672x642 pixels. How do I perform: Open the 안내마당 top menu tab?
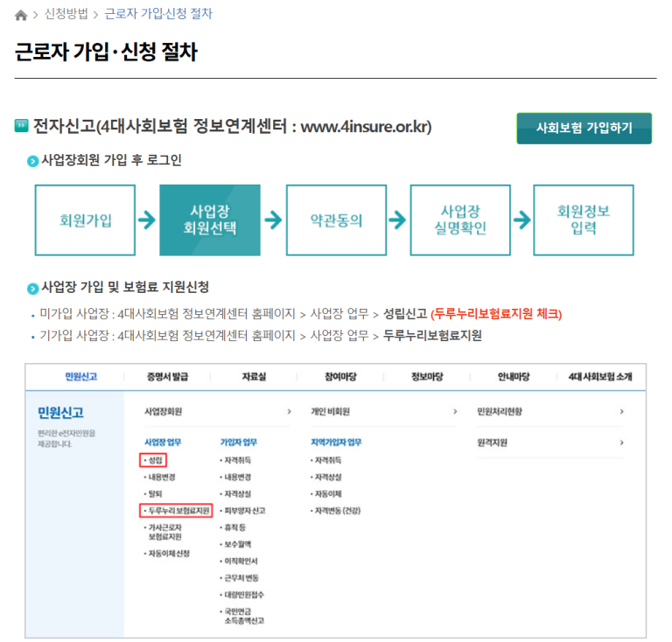[514, 376]
